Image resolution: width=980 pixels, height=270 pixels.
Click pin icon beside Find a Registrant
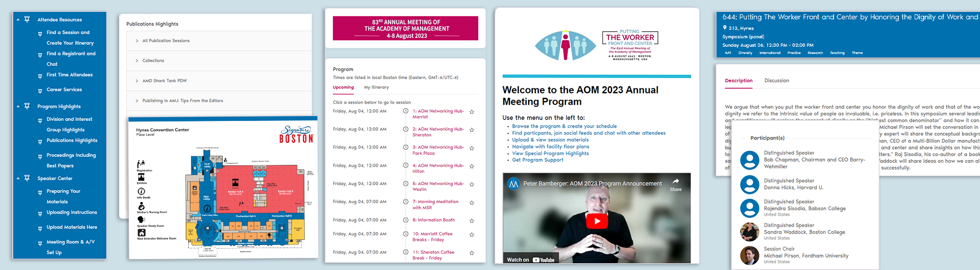tap(40, 55)
